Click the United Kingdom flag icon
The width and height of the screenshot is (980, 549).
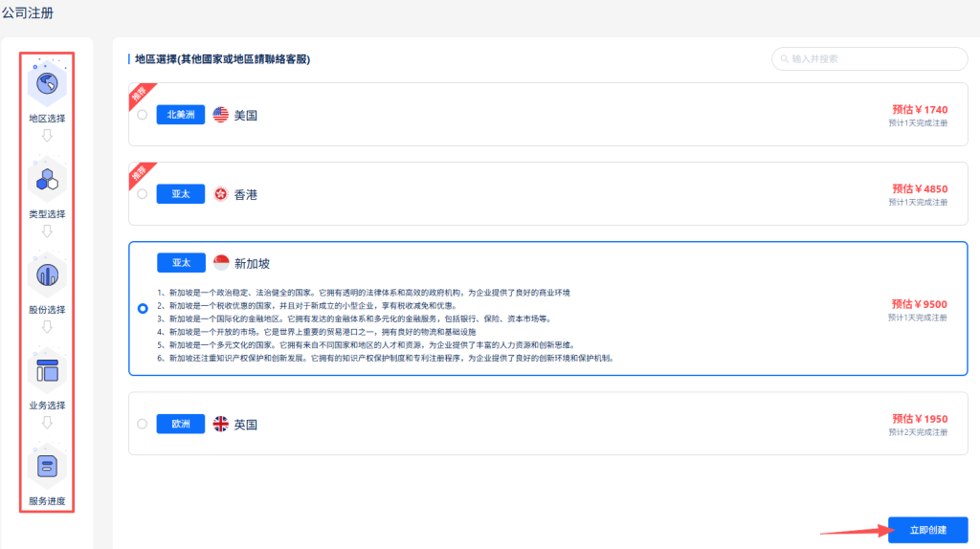tap(221, 424)
